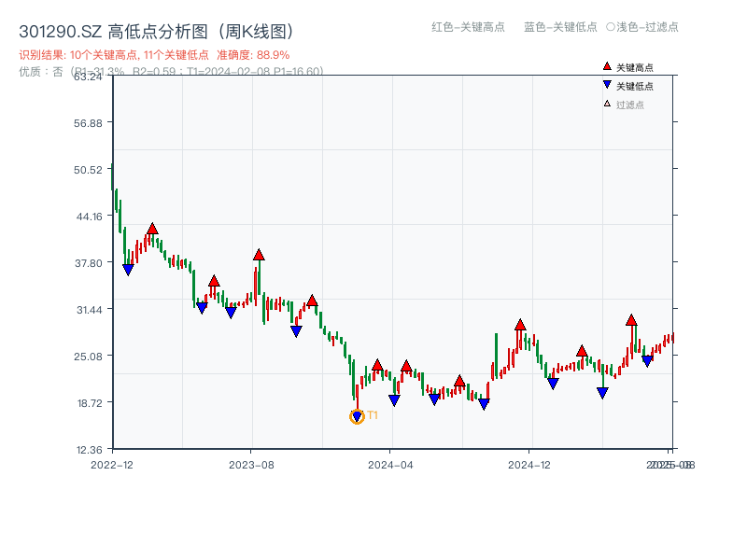
Task: Click the 2024-04 x-axis label
Action: (x=390, y=464)
